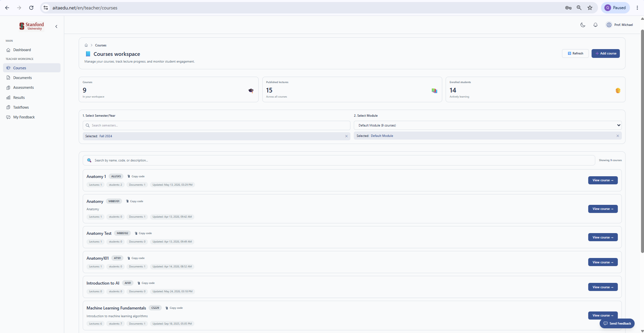Open notifications bell
644x333 pixels.
coord(595,25)
